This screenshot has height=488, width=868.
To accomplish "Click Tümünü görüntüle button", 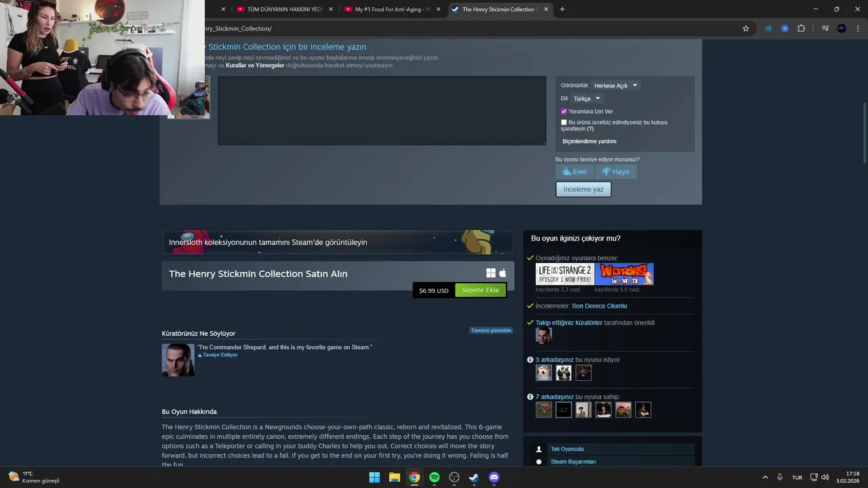I will 491,330.
